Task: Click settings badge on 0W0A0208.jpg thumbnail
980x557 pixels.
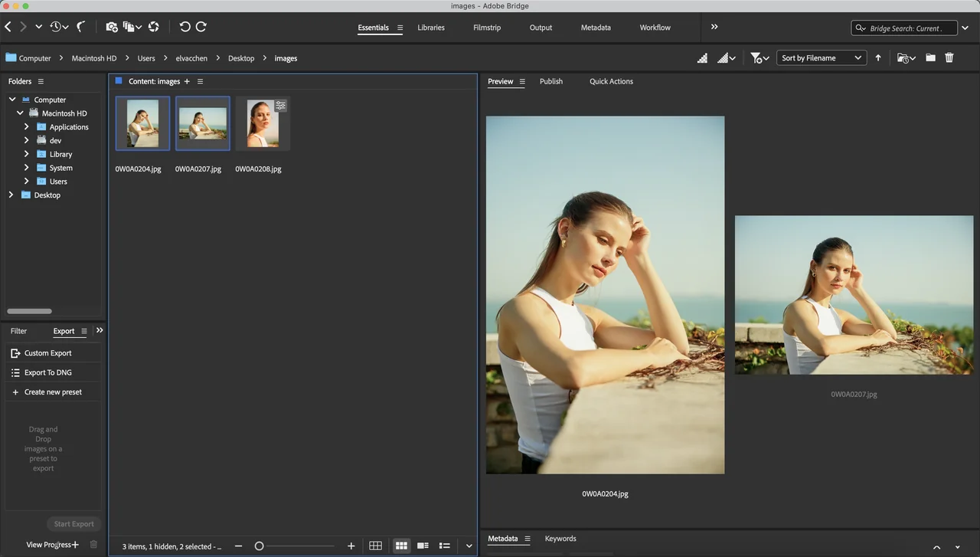Action: coord(281,106)
